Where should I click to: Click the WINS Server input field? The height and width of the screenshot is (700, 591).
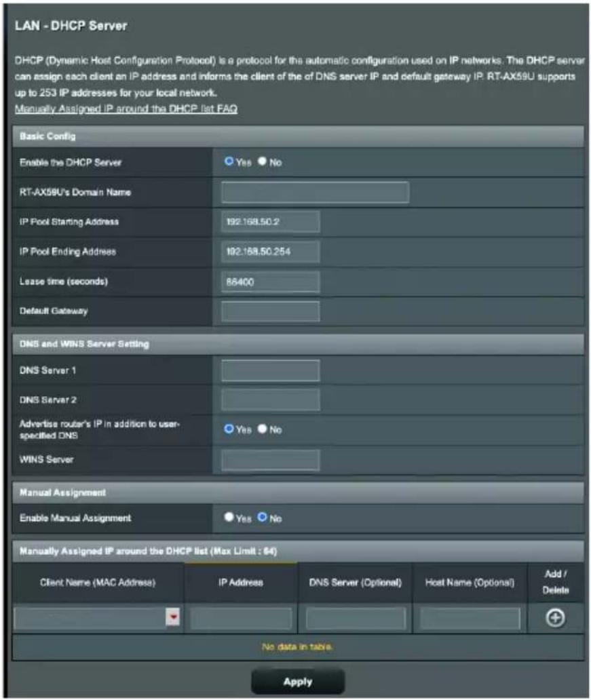pos(270,460)
